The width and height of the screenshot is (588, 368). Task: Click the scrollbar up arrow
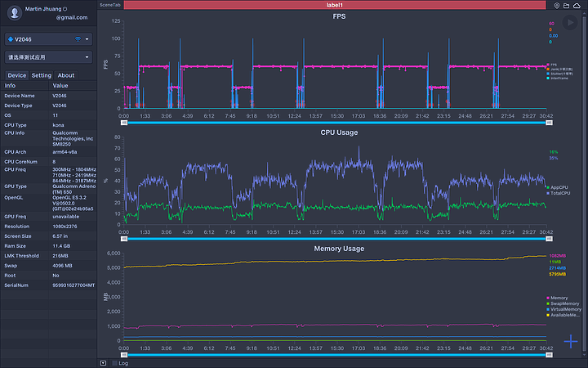584,14
